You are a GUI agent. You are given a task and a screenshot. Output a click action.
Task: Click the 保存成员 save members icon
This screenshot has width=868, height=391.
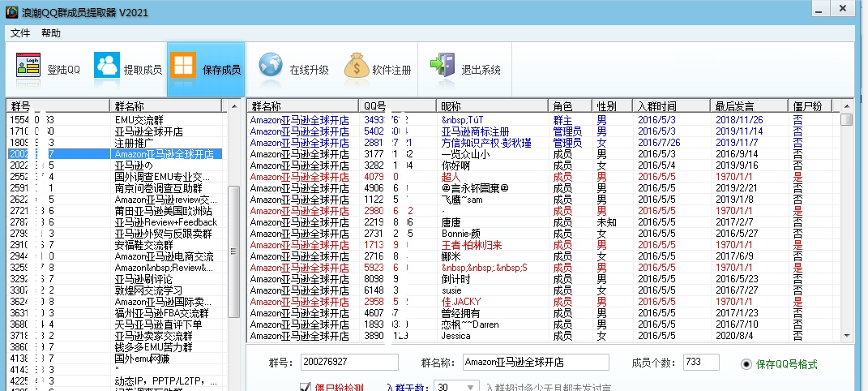[x=182, y=70]
